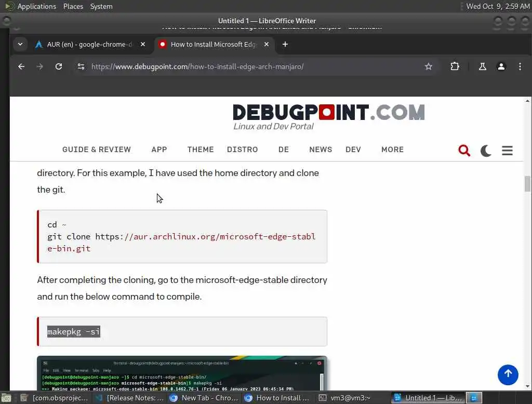
Task: Switch to the AUR (en) google-chrome tab
Action: (x=90, y=45)
